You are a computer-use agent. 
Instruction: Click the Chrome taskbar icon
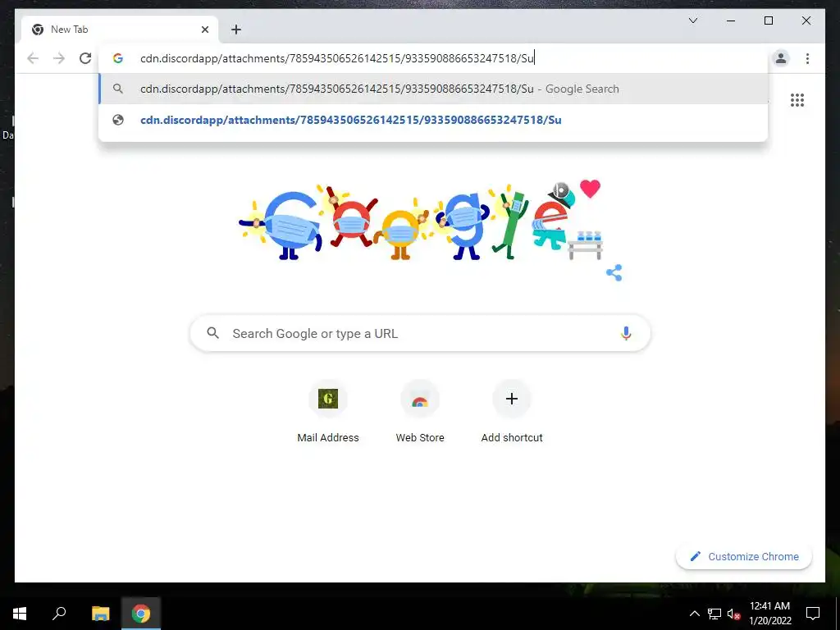(141, 614)
